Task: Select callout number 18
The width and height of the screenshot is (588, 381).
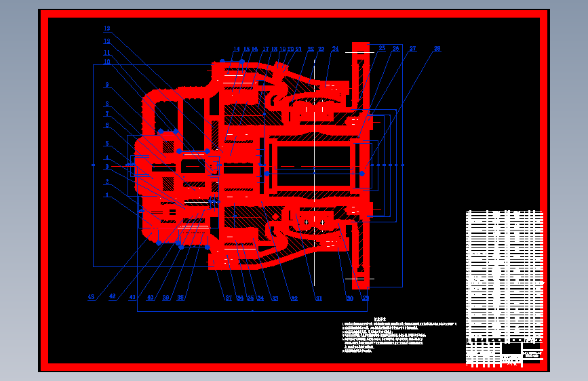Action: point(274,49)
